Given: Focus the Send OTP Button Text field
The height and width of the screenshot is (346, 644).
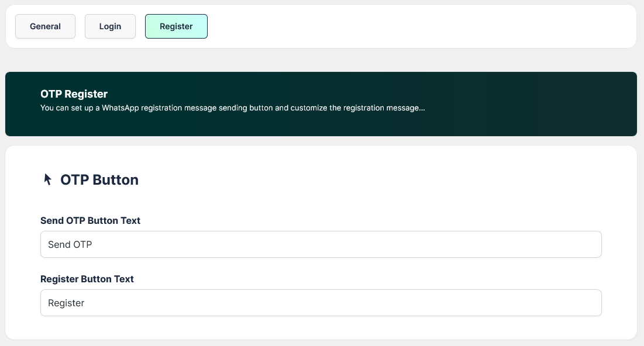Looking at the screenshot, I should tap(321, 244).
